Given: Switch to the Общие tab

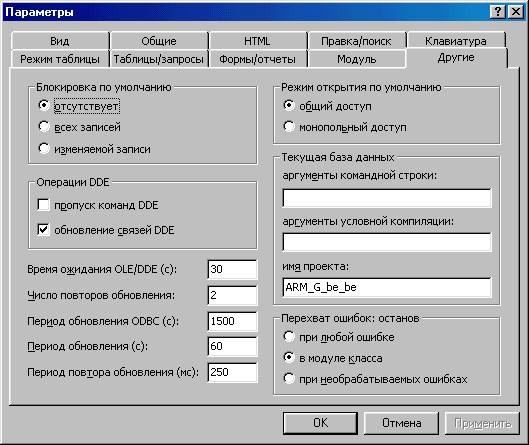Looking at the screenshot, I should (159, 41).
